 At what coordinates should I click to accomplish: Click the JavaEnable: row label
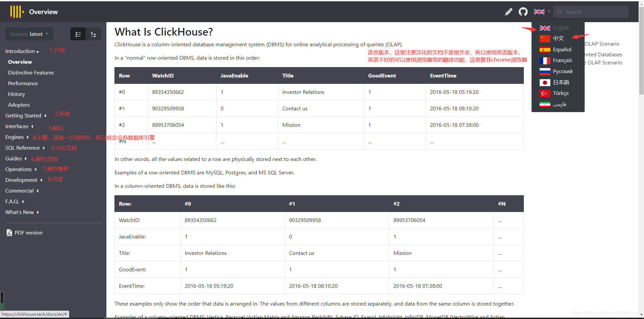coord(132,236)
